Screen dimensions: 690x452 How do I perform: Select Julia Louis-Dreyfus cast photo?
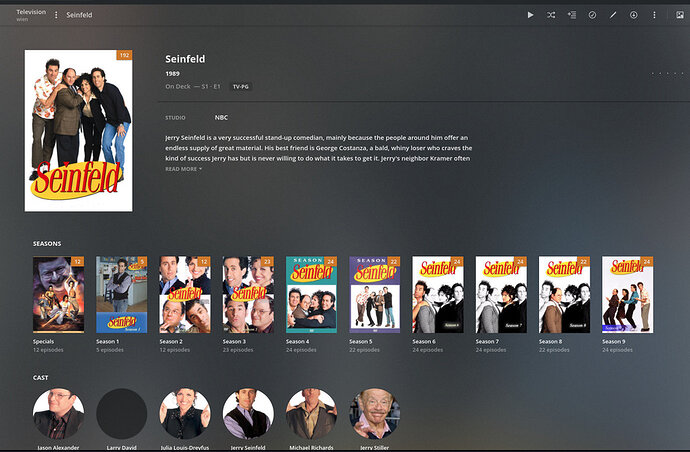click(185, 414)
